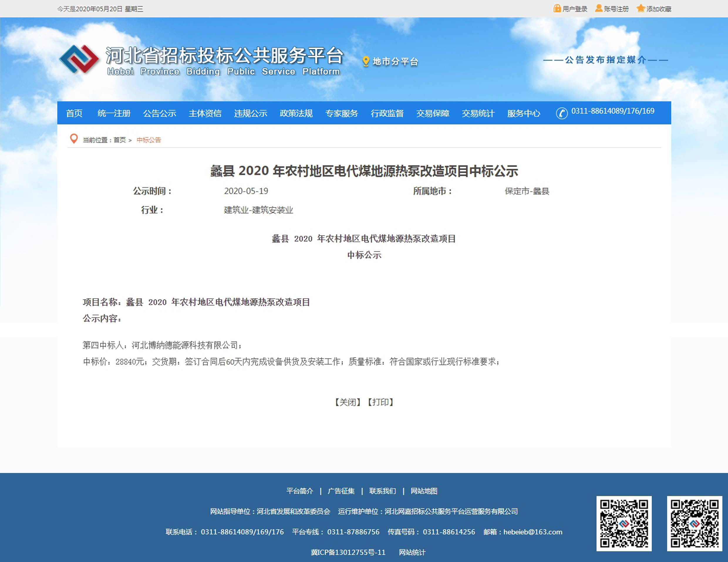This screenshot has height=562, width=728.
Task: Open the 公告公示 navigation menu
Action: pyautogui.click(x=159, y=113)
